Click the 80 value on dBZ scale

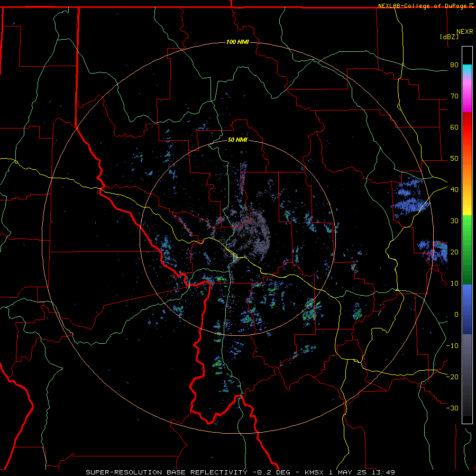pyautogui.click(x=454, y=65)
